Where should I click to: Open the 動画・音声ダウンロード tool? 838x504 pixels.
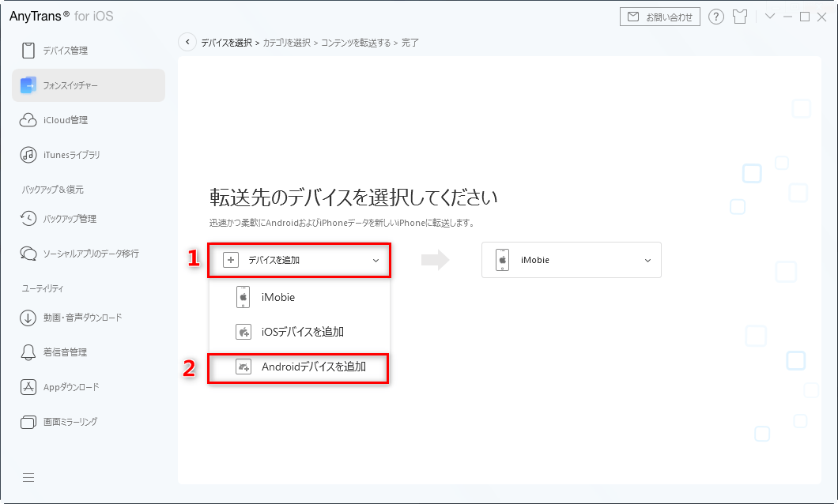tap(83, 317)
